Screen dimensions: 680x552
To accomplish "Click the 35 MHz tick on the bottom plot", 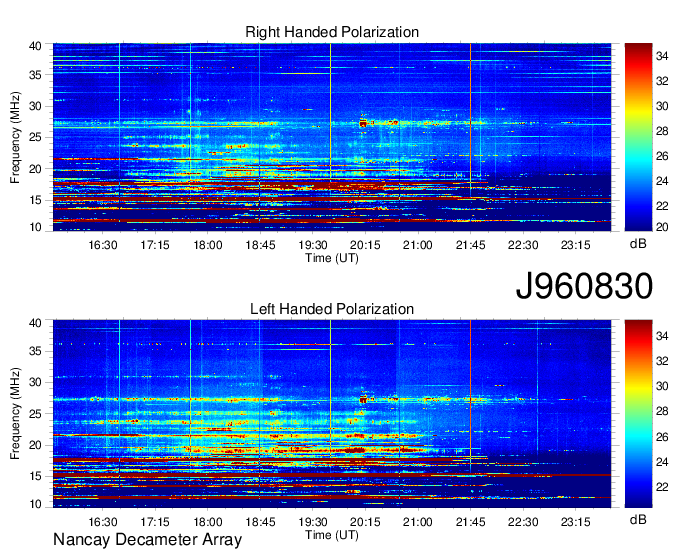I will [35, 351].
